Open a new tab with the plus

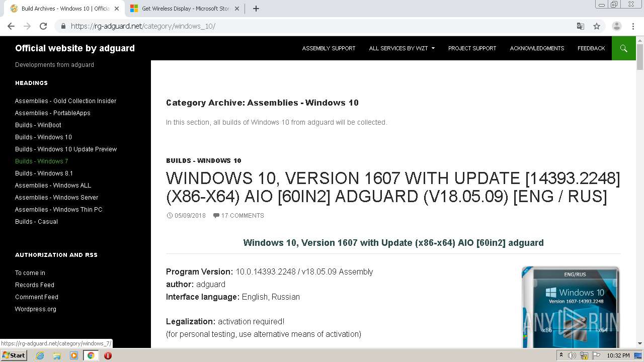256,9
